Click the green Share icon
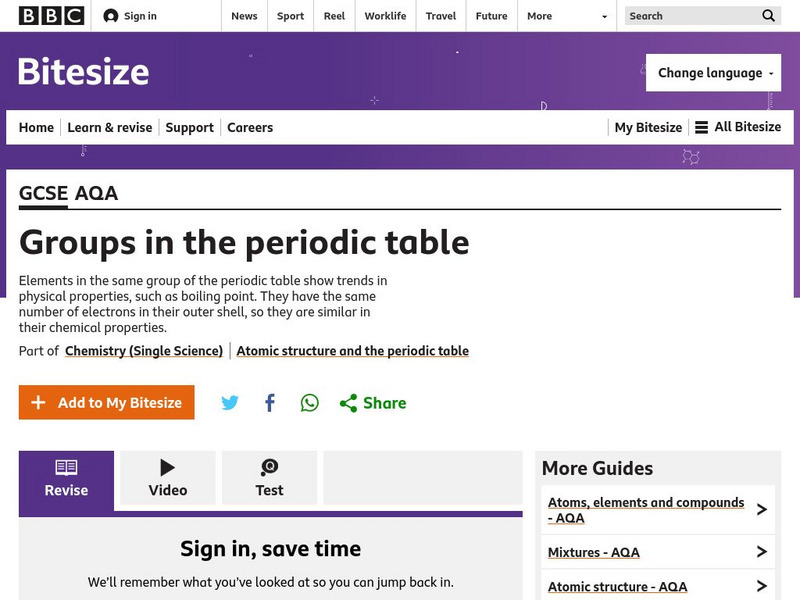 [x=347, y=402]
